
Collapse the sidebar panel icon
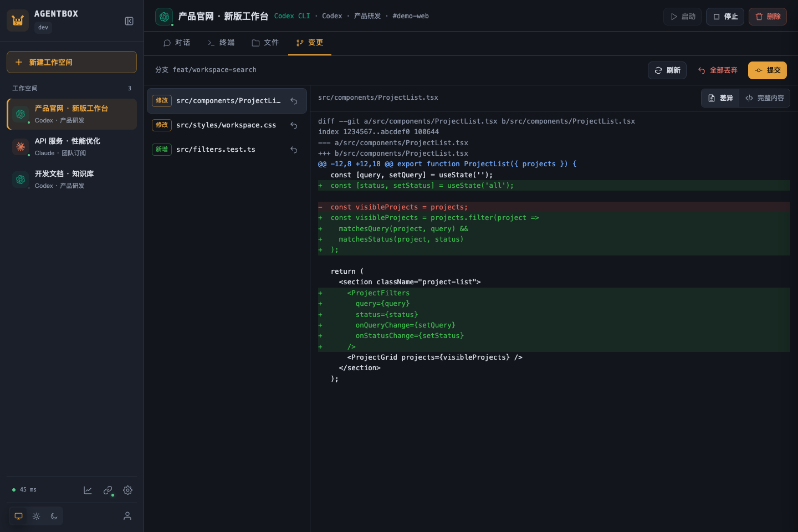click(129, 21)
